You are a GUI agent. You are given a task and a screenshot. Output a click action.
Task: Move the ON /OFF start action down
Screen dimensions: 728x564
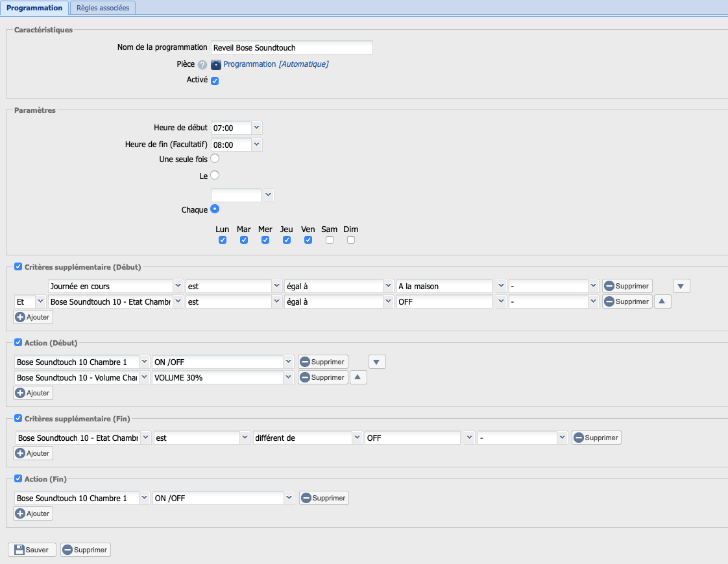[x=377, y=362]
